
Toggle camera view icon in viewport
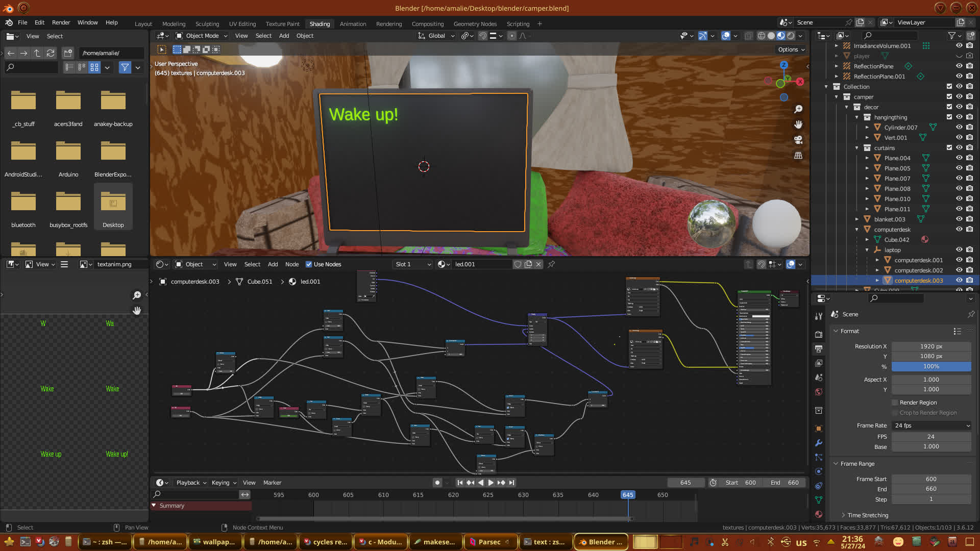[x=798, y=140]
